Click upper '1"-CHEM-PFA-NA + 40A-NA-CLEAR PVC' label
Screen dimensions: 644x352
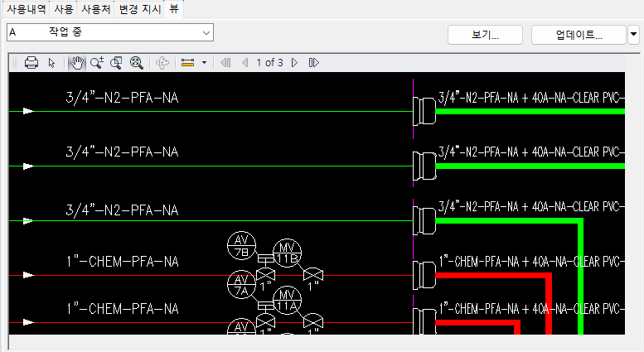coord(532,262)
